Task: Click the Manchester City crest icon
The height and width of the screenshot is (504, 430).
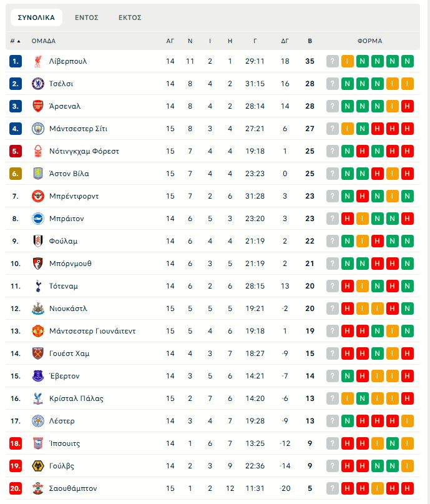Action: point(37,129)
